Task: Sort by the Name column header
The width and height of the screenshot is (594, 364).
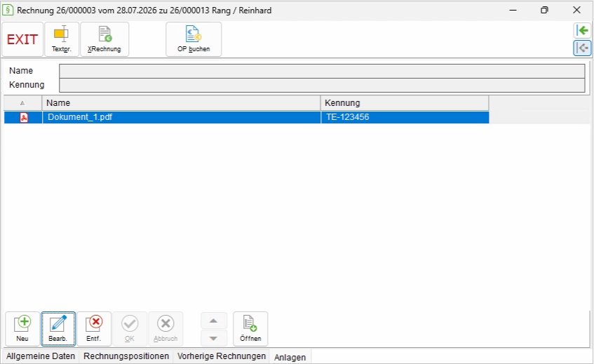Action: 181,103
